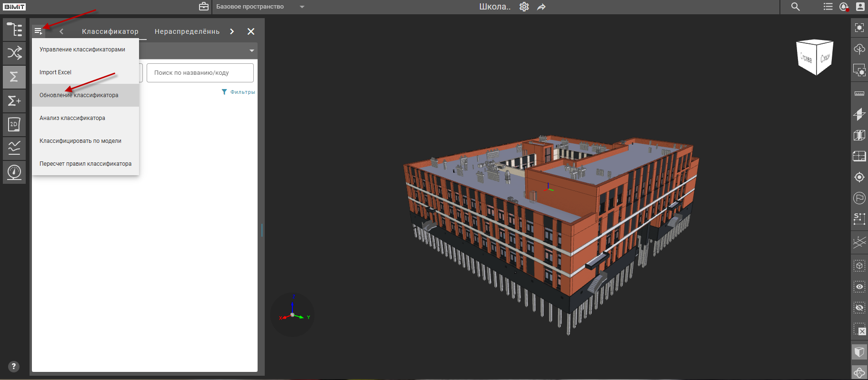Viewport: 868px width, 380px height.
Task: Show selected elements with eye icon
Action: tap(859, 287)
